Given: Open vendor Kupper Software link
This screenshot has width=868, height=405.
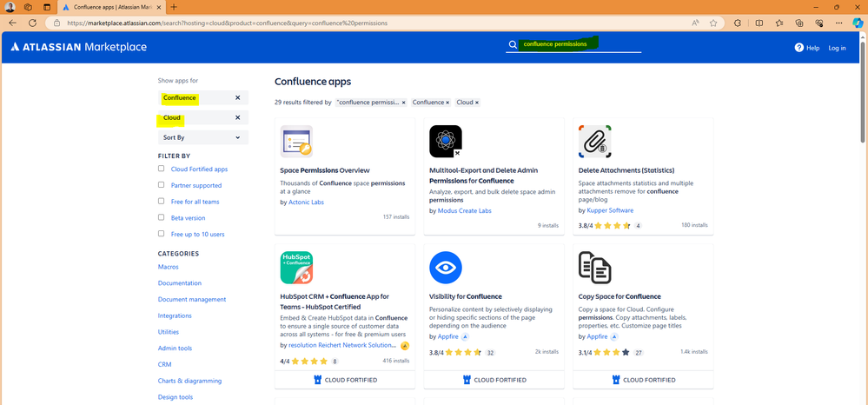Looking at the screenshot, I should pyautogui.click(x=610, y=210).
